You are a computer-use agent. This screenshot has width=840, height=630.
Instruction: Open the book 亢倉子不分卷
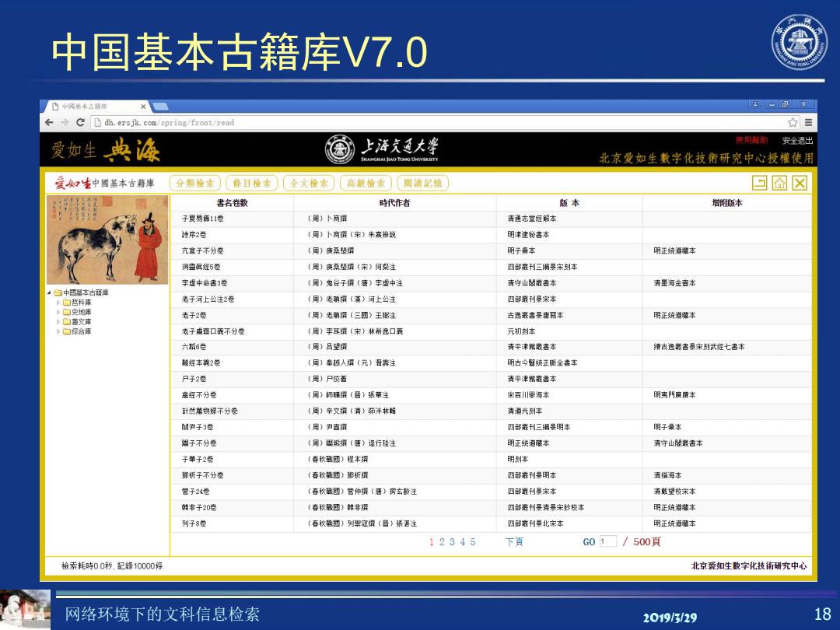pyautogui.click(x=202, y=250)
